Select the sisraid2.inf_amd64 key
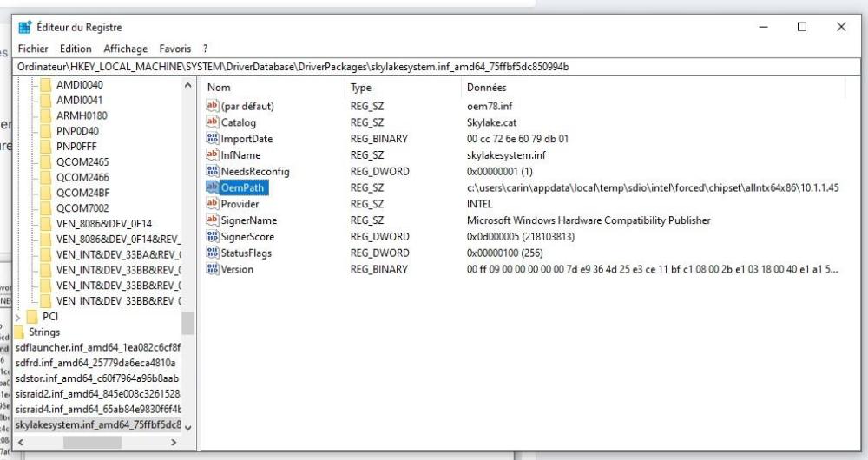The height and width of the screenshot is (460, 868). [98, 394]
